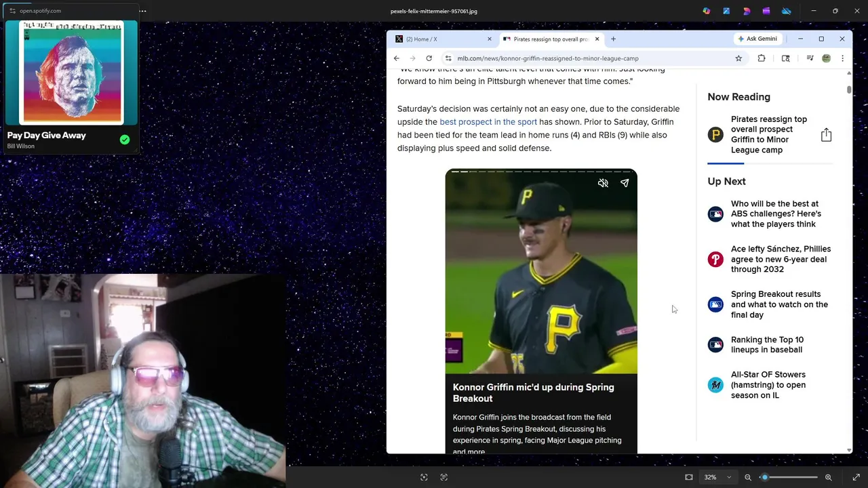Open 'Who will be the best at ABS challenges' story
868x488 pixels.
point(776,213)
